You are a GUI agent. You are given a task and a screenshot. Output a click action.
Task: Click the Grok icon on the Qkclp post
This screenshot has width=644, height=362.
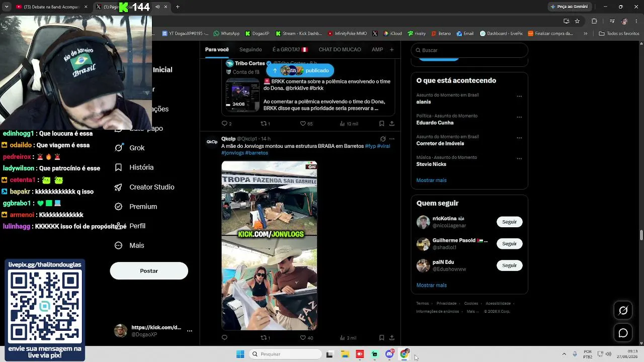point(383,139)
